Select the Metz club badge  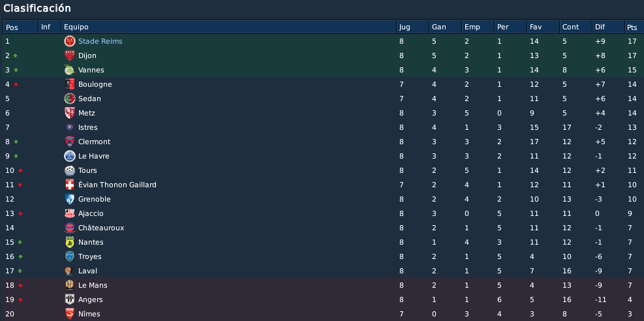69,113
